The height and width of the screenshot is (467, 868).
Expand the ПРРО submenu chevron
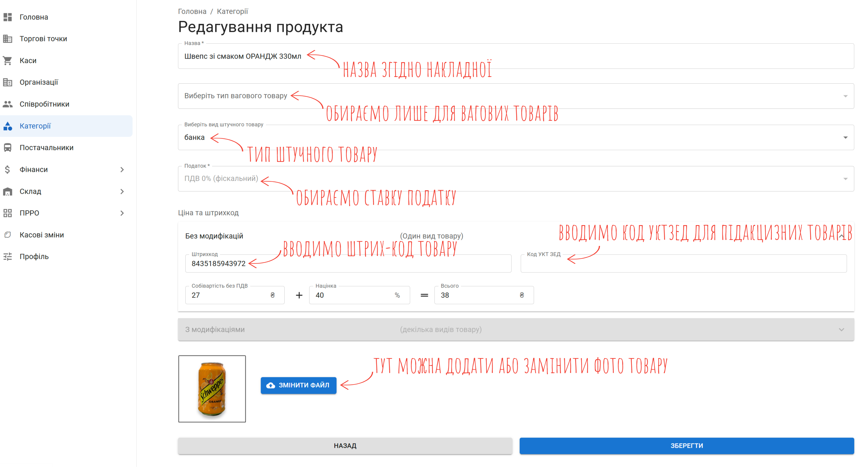(122, 213)
